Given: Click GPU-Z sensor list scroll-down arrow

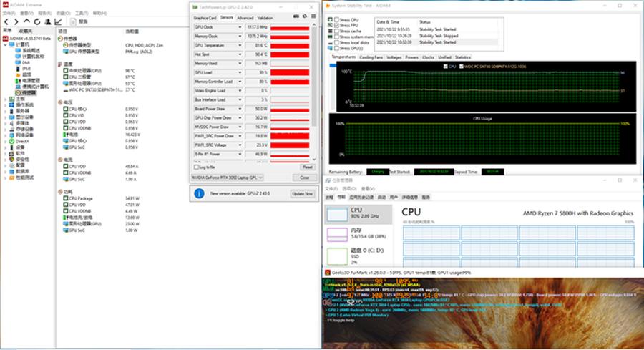Looking at the screenshot, I should 314,160.
